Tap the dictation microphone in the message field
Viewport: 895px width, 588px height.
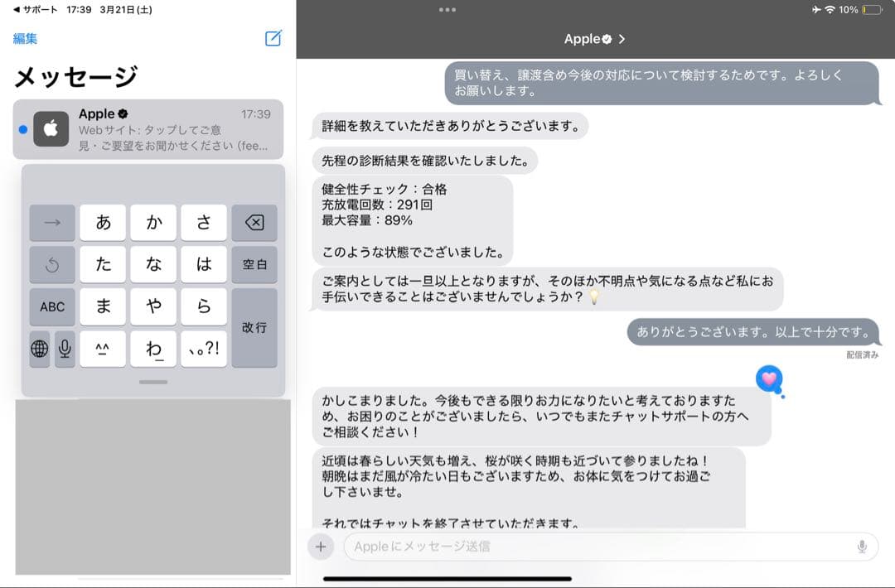point(862,546)
